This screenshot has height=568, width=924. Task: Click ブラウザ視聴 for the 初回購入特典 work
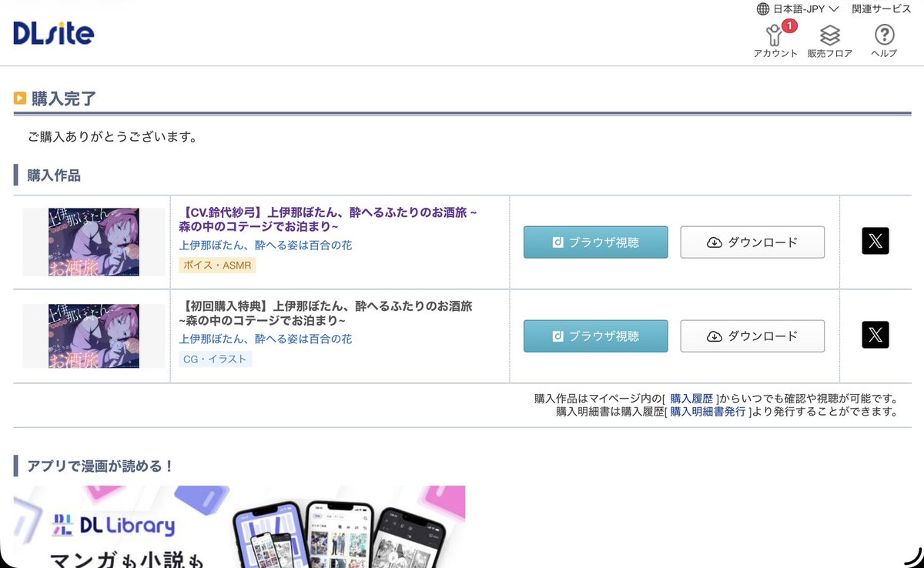click(596, 336)
